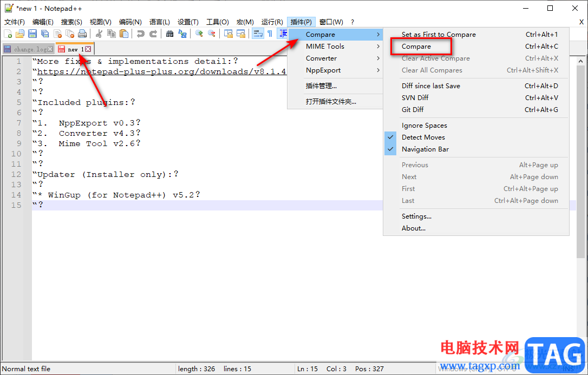Expand the NppExport submenu

click(x=335, y=70)
